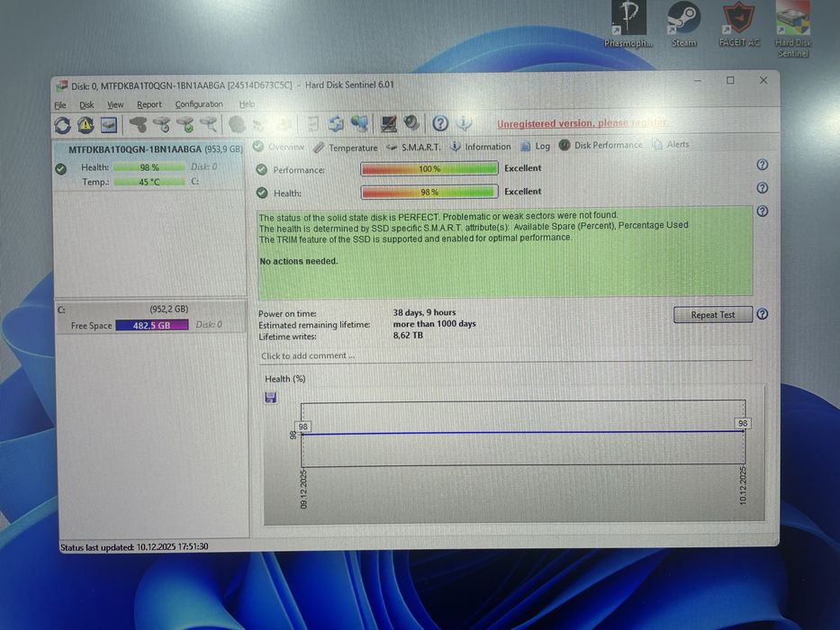Click the 482,5 GB free space bar
This screenshot has width=840, height=630.
152,325
